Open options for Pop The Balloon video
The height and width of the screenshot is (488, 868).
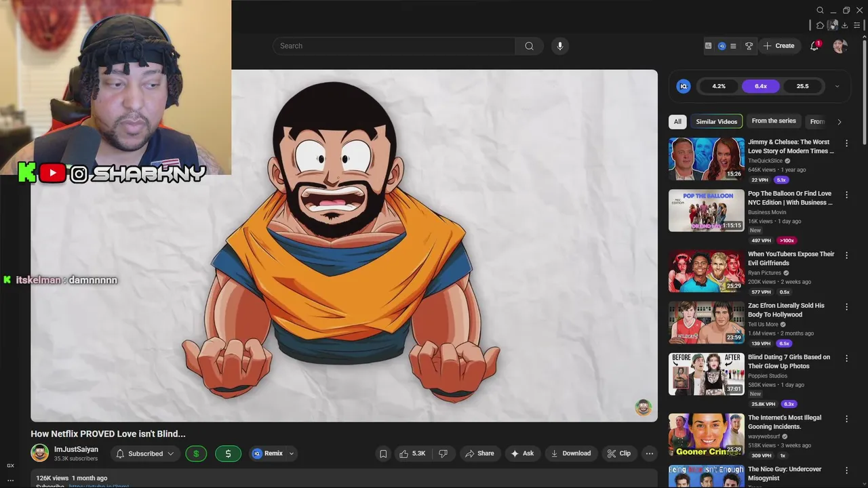click(x=846, y=194)
